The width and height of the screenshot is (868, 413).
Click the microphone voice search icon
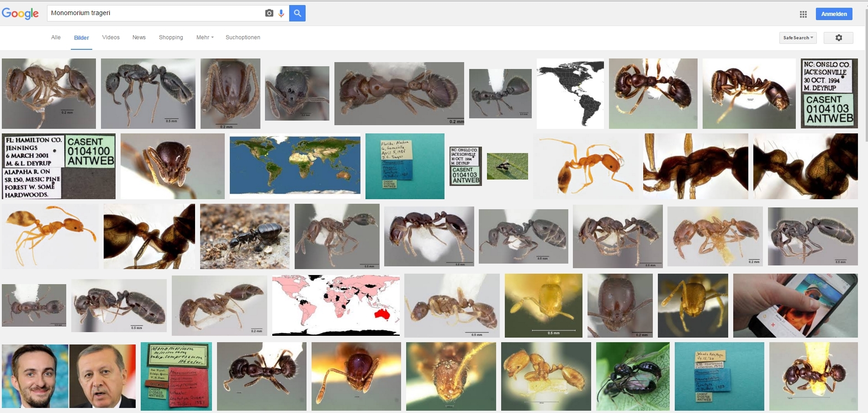[x=281, y=13]
